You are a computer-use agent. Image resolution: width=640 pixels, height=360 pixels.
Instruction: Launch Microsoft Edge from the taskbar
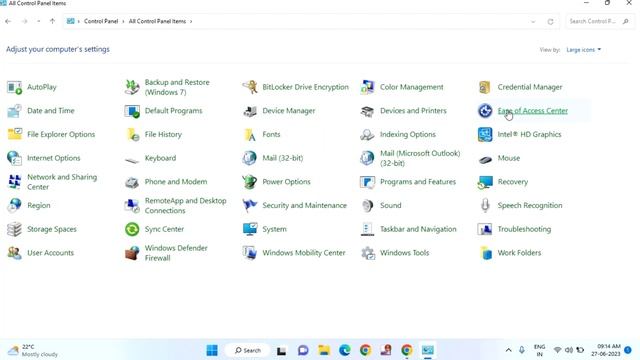pyautogui.click(x=345, y=350)
